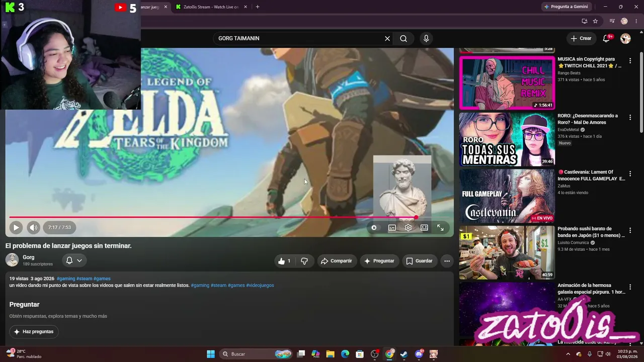Open the Probando sushi barato video title
This screenshot has height=362, width=644.
591,232
